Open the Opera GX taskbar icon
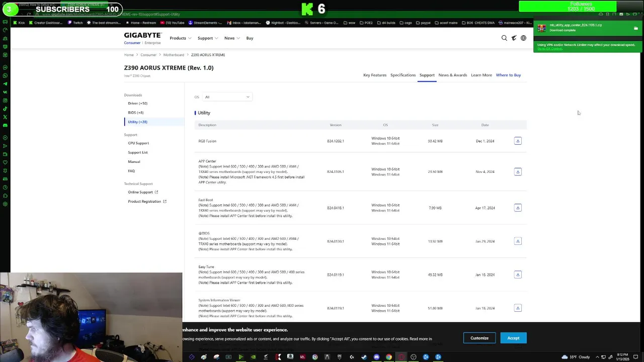The height and width of the screenshot is (362, 644). (401, 357)
